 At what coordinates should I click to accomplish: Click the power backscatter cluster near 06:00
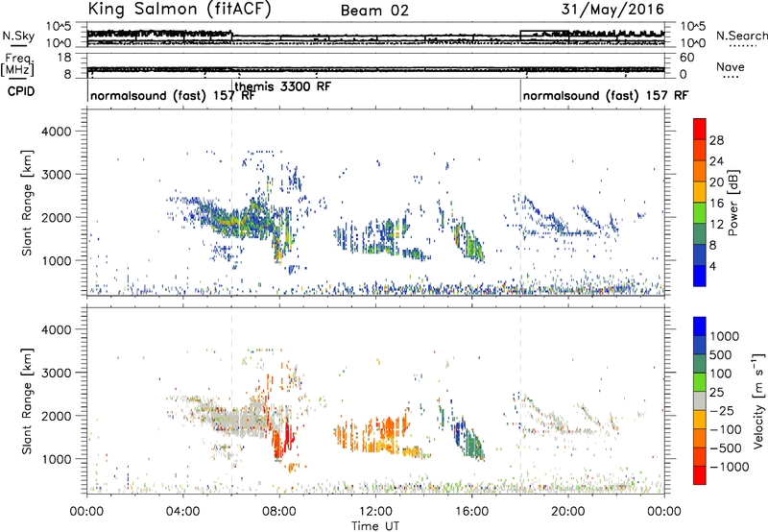(x=235, y=221)
